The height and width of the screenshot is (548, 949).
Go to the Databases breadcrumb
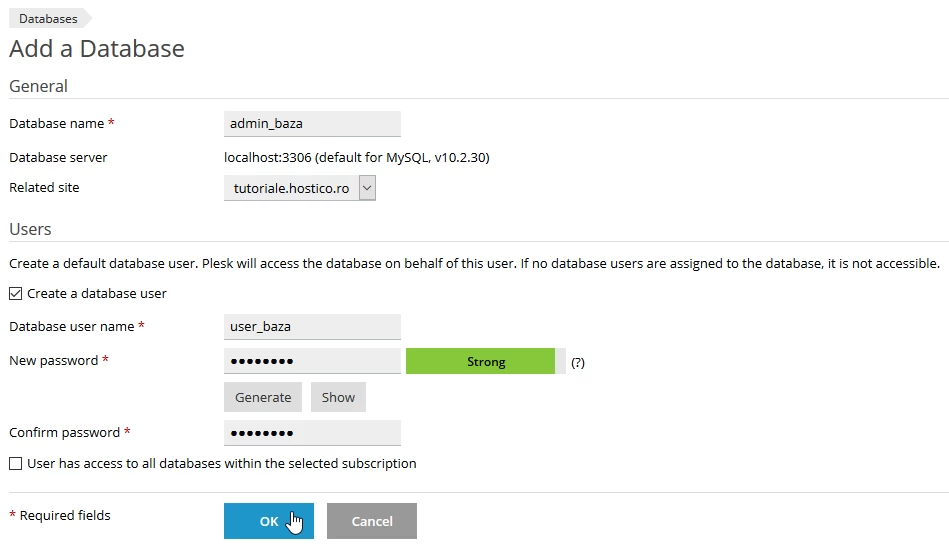click(x=48, y=18)
